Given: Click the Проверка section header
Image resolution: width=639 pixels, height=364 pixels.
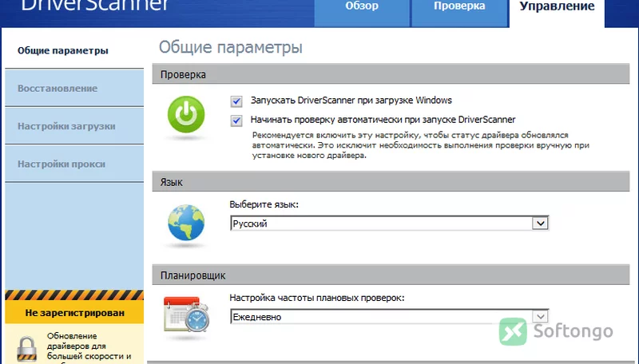Looking at the screenshot, I should (391, 74).
